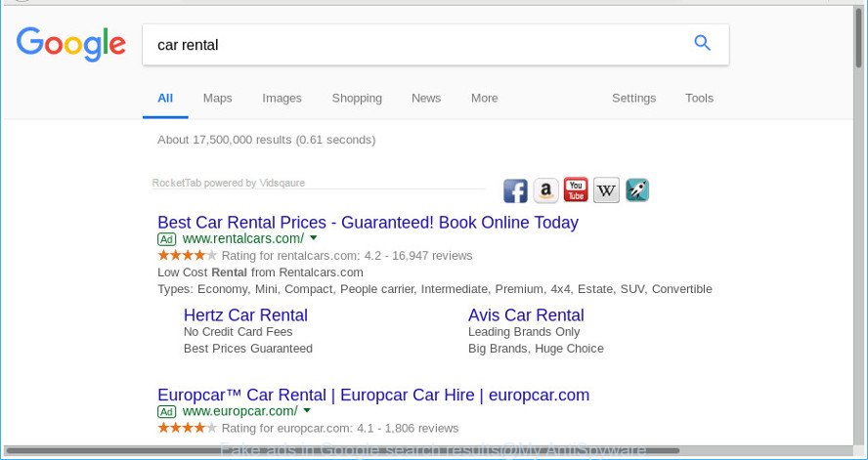Click the www.rentalcars.com/ URL text
Screen dimensions: 868x460
243,239
